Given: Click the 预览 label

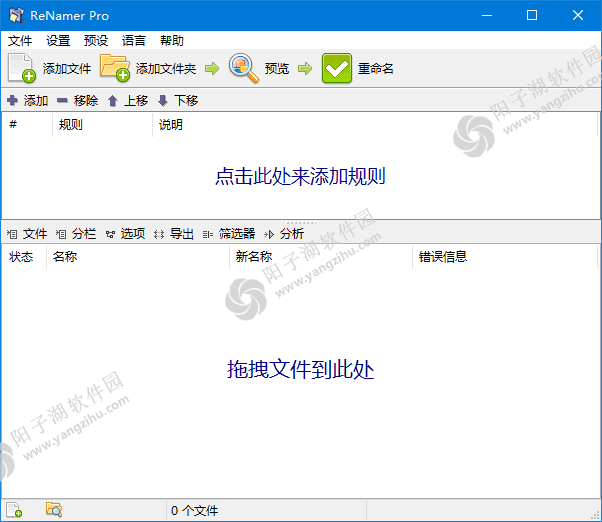Looking at the screenshot, I should [x=276, y=69].
